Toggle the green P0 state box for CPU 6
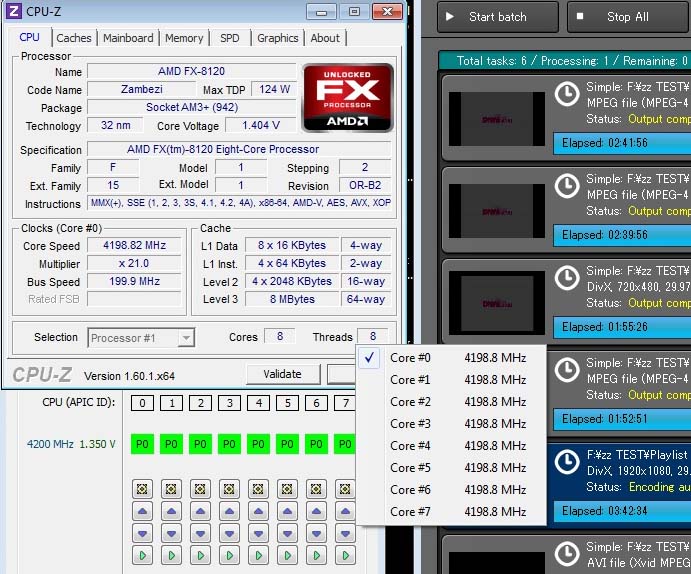Screen dimensions: 691x574 point(316,444)
